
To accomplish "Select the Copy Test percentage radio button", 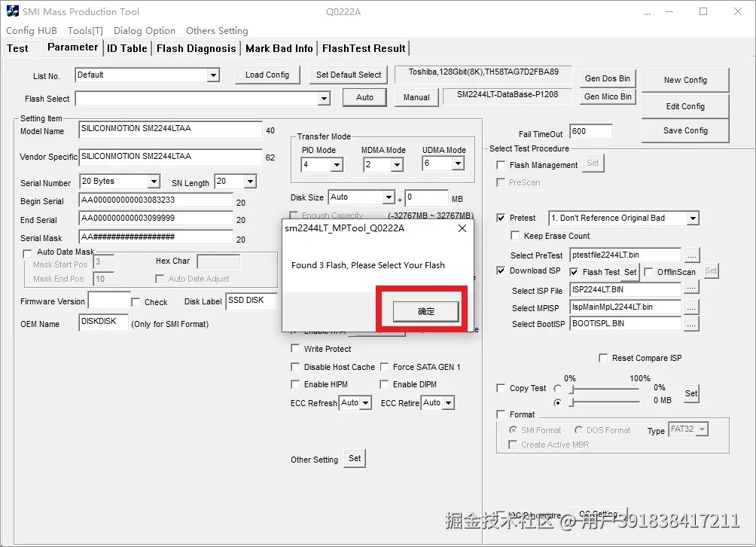I will [x=558, y=388].
